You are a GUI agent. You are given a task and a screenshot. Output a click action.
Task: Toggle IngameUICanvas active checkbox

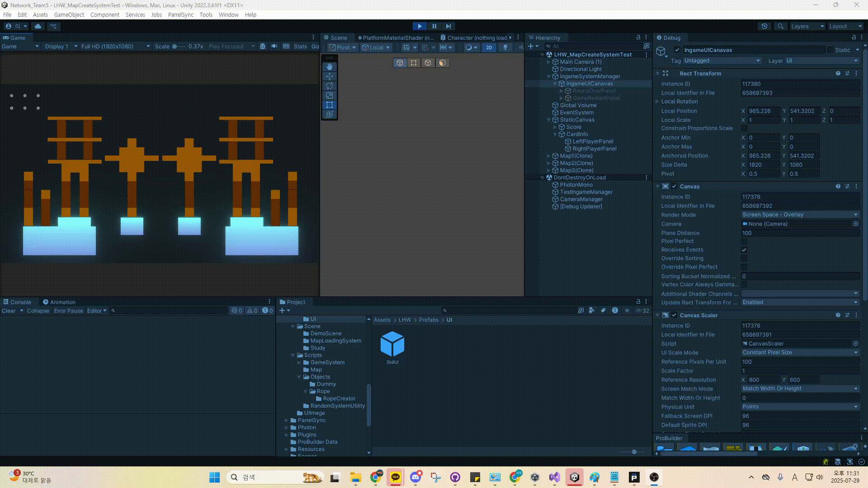(677, 50)
